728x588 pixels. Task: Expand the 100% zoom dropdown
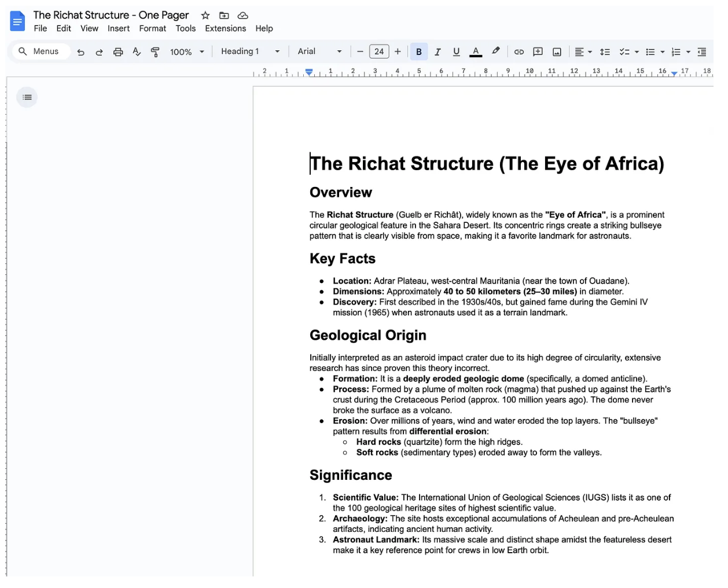(187, 52)
